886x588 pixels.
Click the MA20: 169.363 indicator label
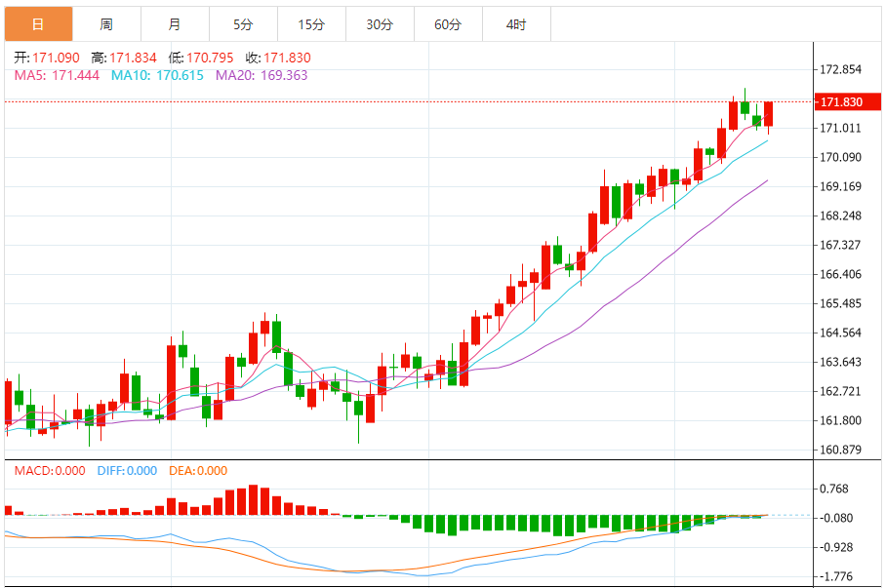262,75
